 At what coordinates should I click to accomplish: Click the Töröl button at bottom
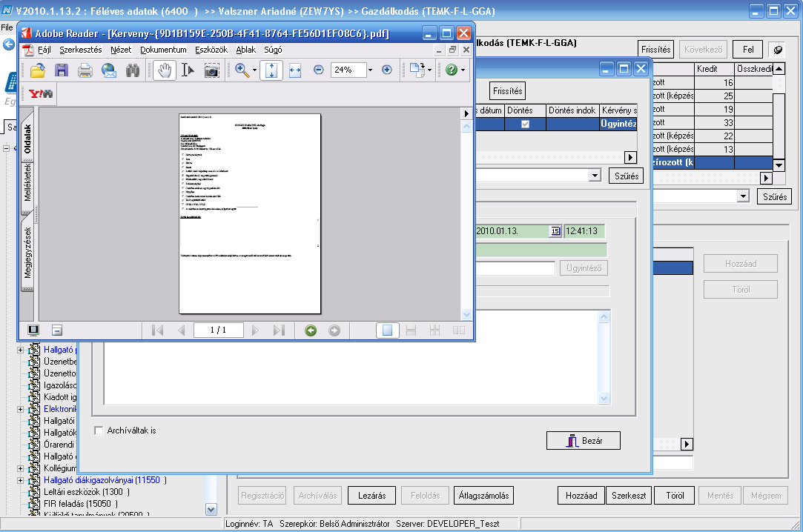pyautogui.click(x=675, y=496)
